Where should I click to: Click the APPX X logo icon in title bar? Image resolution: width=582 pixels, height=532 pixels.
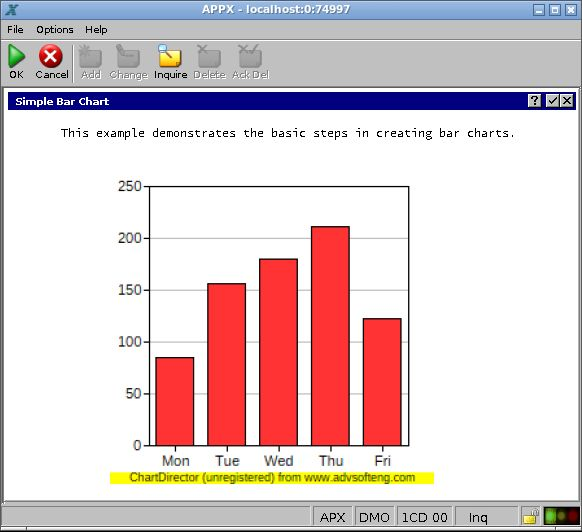pyautogui.click(x=12, y=10)
